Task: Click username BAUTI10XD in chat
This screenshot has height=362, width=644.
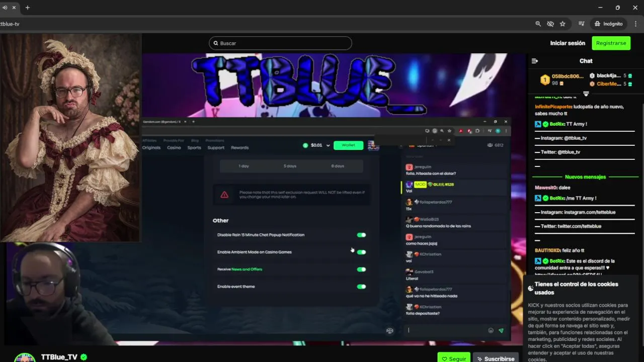Action: coord(547,250)
